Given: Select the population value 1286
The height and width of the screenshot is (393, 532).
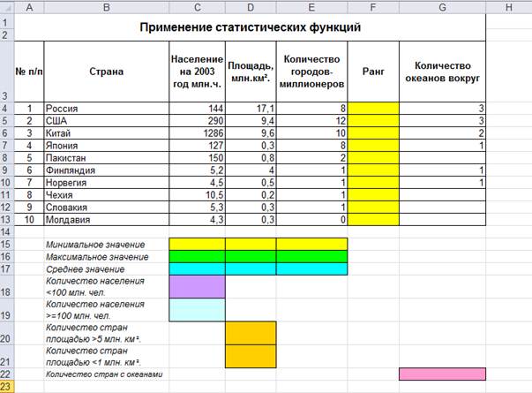Looking at the screenshot, I should click(197, 133).
